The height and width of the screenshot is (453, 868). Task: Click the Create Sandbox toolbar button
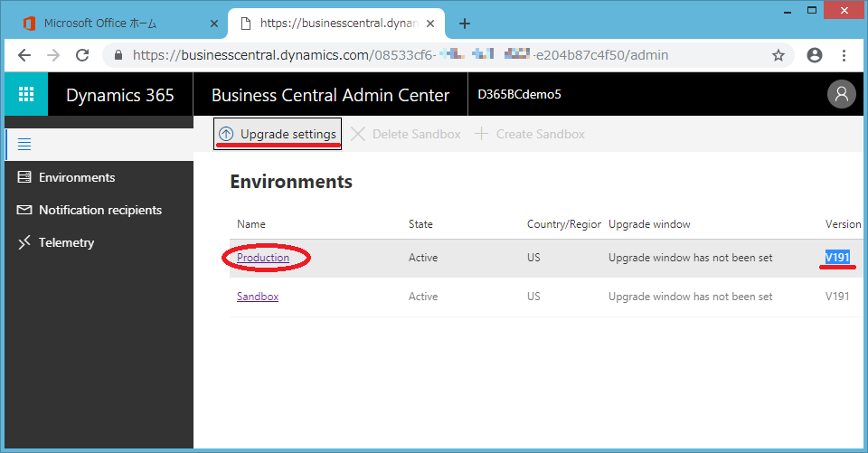click(529, 134)
